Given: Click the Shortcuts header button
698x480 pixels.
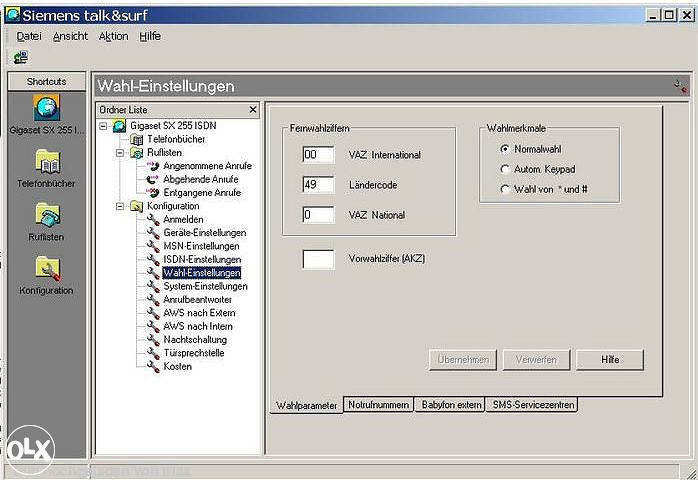Looking at the screenshot, I should pos(47,81).
